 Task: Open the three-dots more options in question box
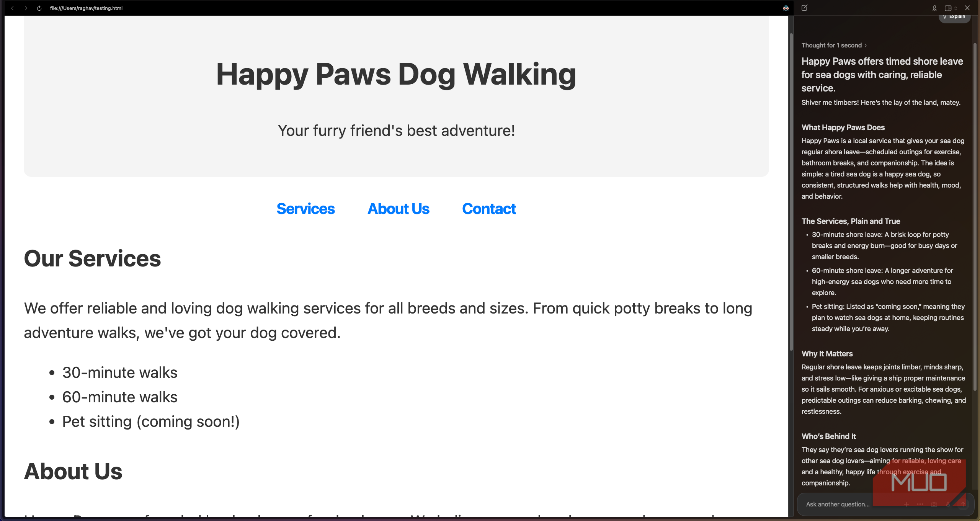point(920,505)
